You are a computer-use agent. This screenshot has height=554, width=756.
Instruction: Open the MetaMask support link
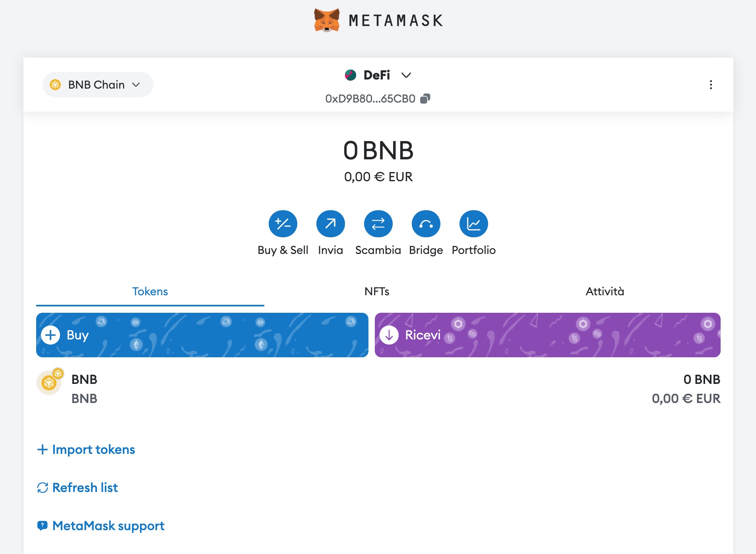pyautogui.click(x=108, y=526)
